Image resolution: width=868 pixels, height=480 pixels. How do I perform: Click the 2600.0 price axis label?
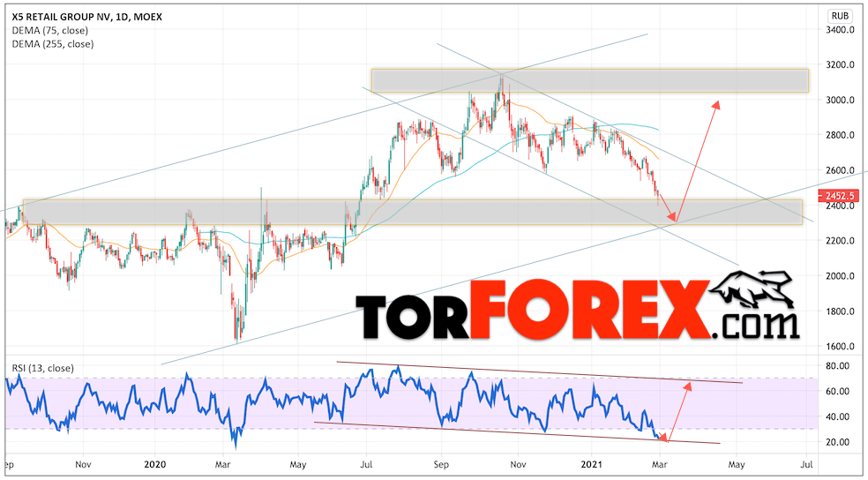point(841,170)
